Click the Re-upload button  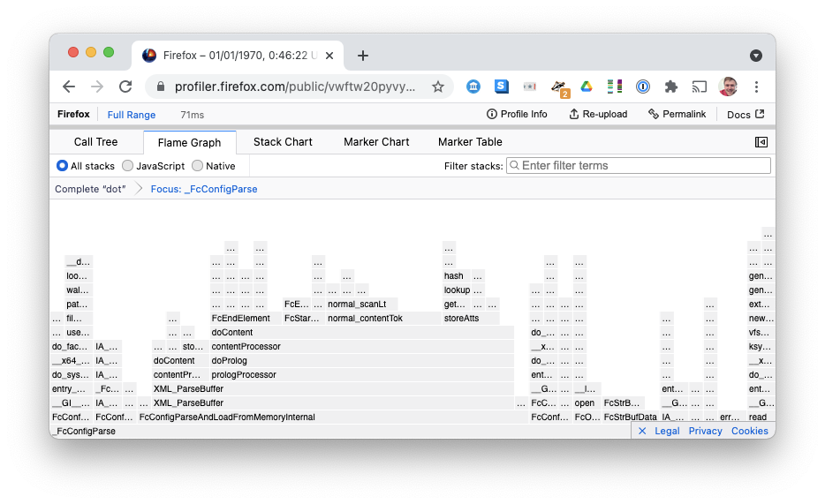(598, 114)
